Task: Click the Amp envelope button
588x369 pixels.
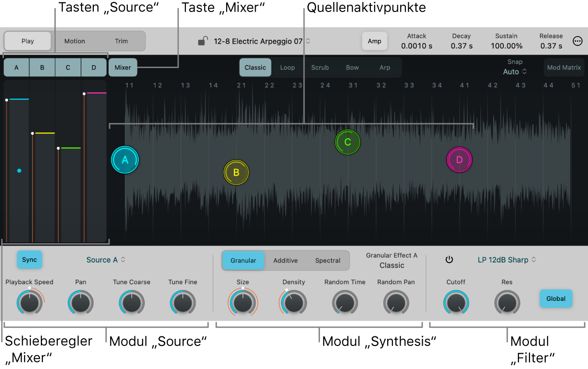Action: pos(374,41)
